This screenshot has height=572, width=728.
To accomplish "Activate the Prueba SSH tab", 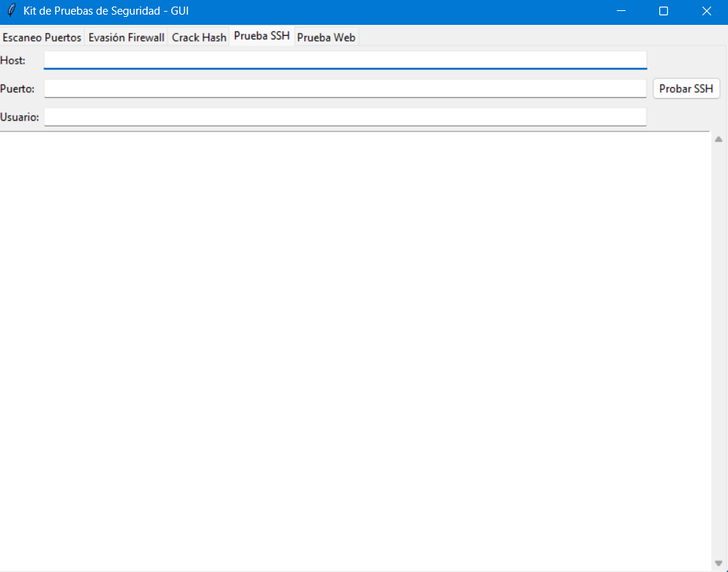I will click(261, 34).
